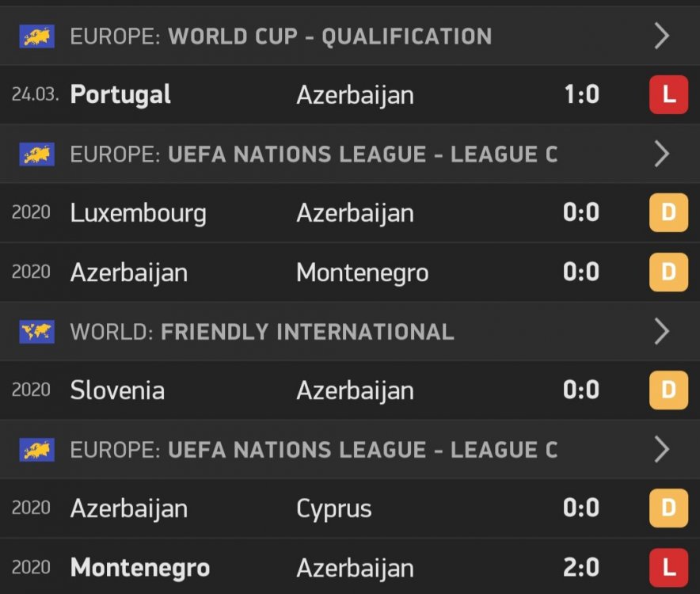This screenshot has width=700, height=594.
Task: Open the Luxembourg vs Azerbaijan match row
Action: 317,213
